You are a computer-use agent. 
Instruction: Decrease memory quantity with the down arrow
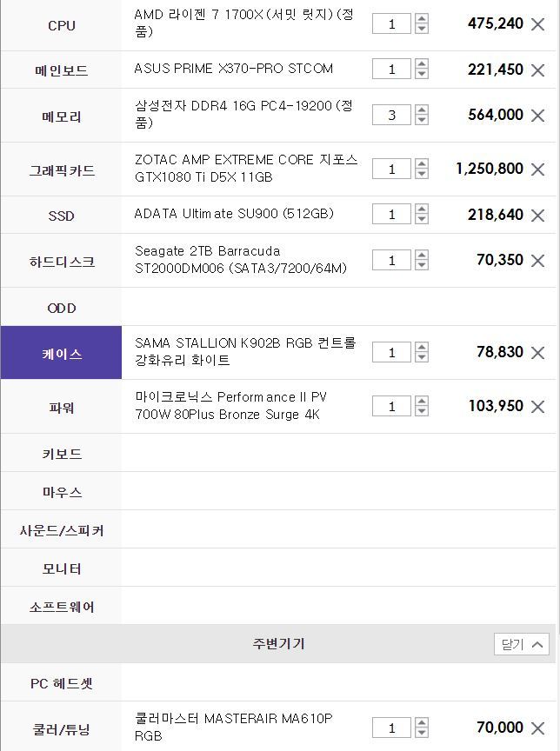pos(422,120)
